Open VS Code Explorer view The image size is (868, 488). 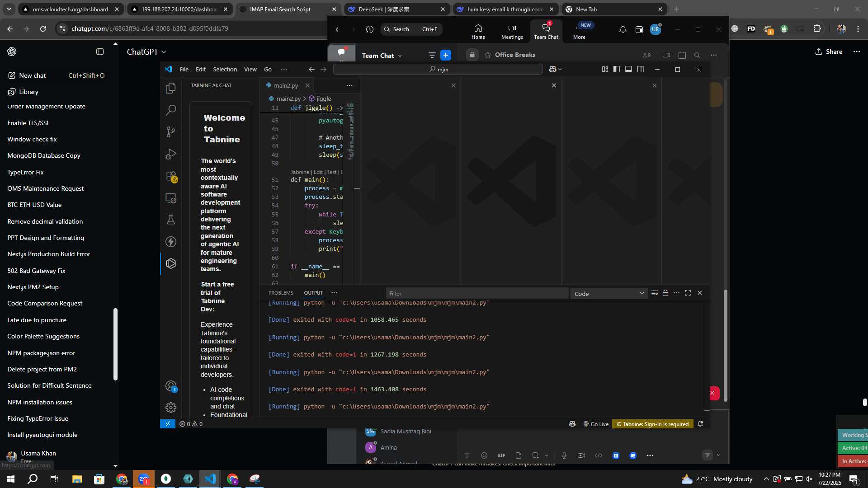tap(171, 88)
